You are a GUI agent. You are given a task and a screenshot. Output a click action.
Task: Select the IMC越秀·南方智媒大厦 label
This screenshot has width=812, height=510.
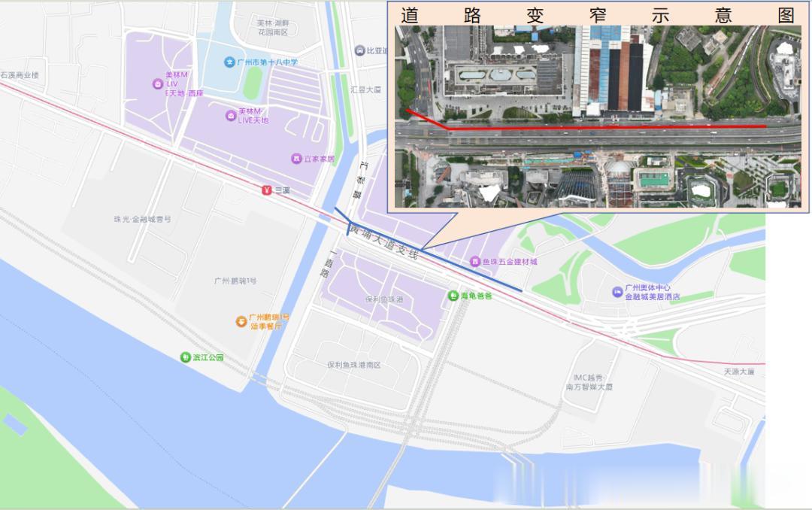point(589,382)
